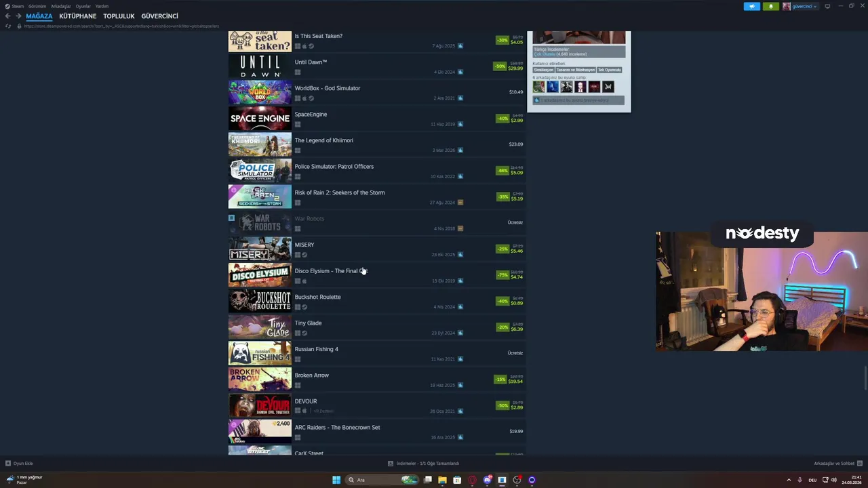Reload the store page with refresh icon
Image resolution: width=868 pixels, height=488 pixels.
pyautogui.click(x=8, y=26)
